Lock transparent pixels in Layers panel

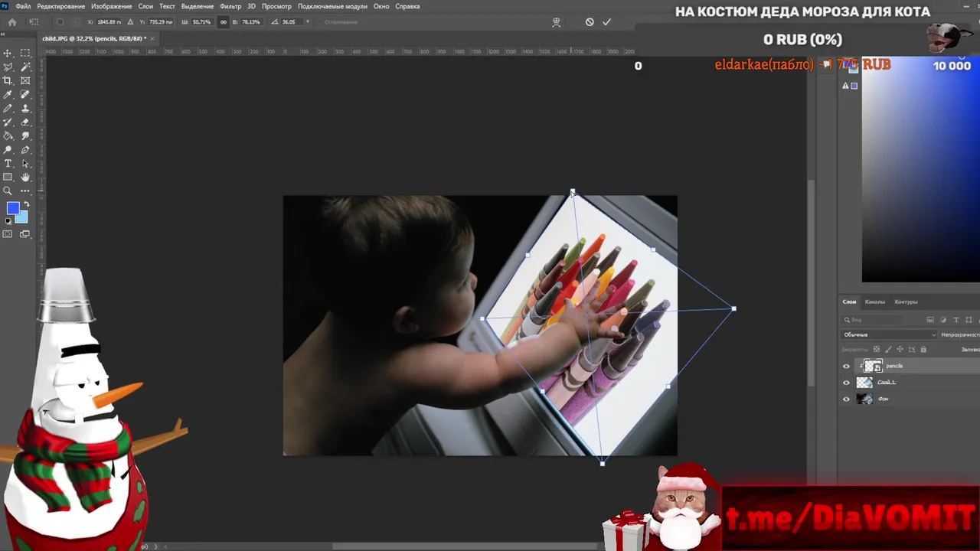[875, 350]
